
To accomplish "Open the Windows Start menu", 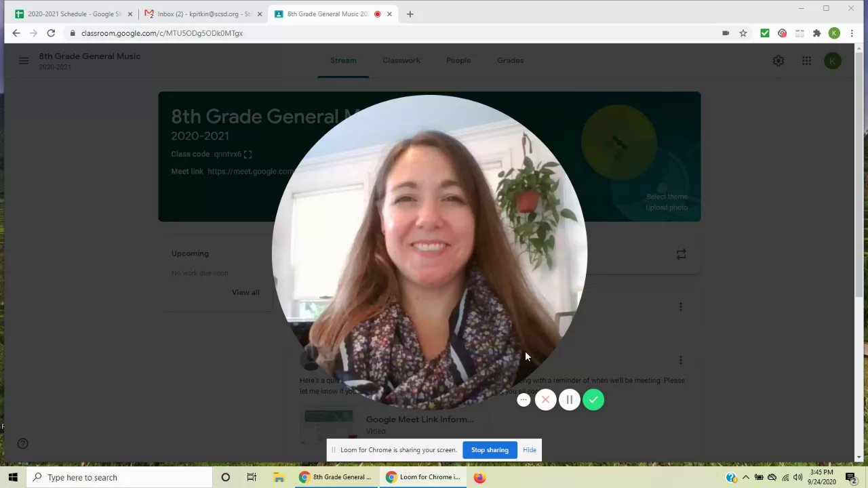I will click(13, 477).
